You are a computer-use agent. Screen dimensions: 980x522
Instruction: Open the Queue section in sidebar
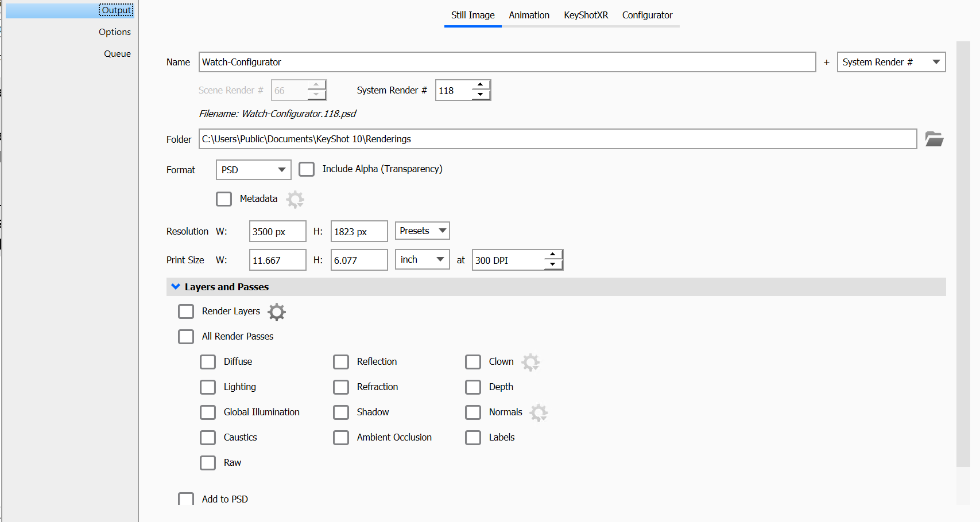click(117, 54)
